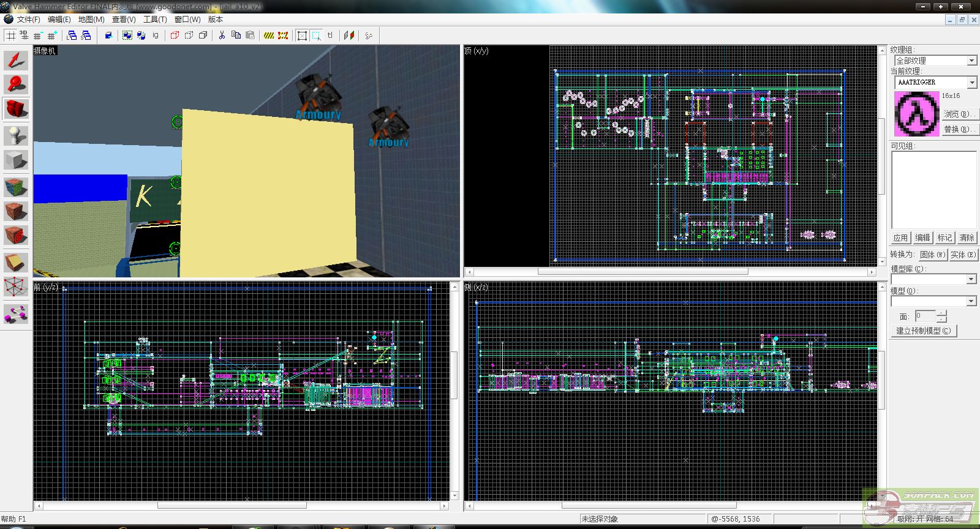
Task: Expand the 模型库 prefab library dropdown
Action: coord(971,279)
